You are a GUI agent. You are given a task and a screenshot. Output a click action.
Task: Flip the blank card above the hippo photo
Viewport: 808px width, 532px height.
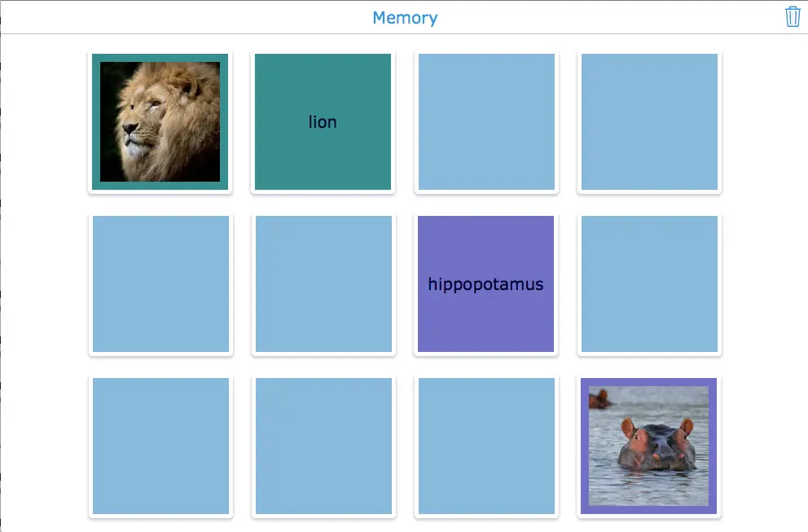pyautogui.click(x=649, y=284)
